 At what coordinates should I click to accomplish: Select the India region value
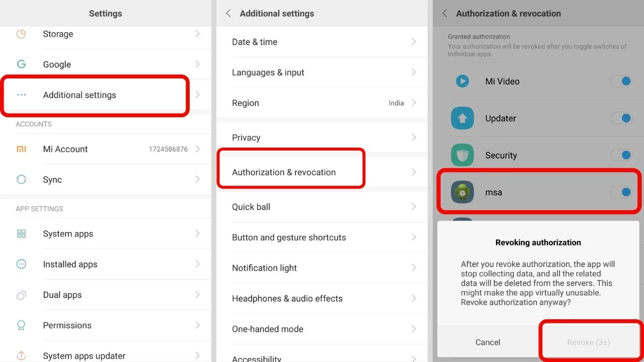pos(396,103)
